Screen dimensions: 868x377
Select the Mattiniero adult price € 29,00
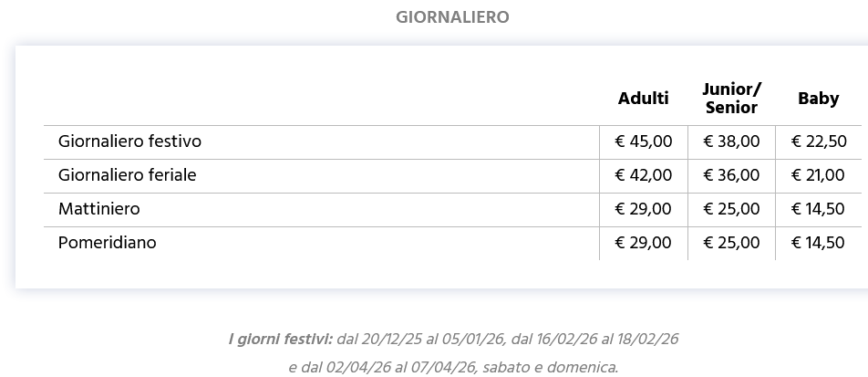pyautogui.click(x=643, y=209)
